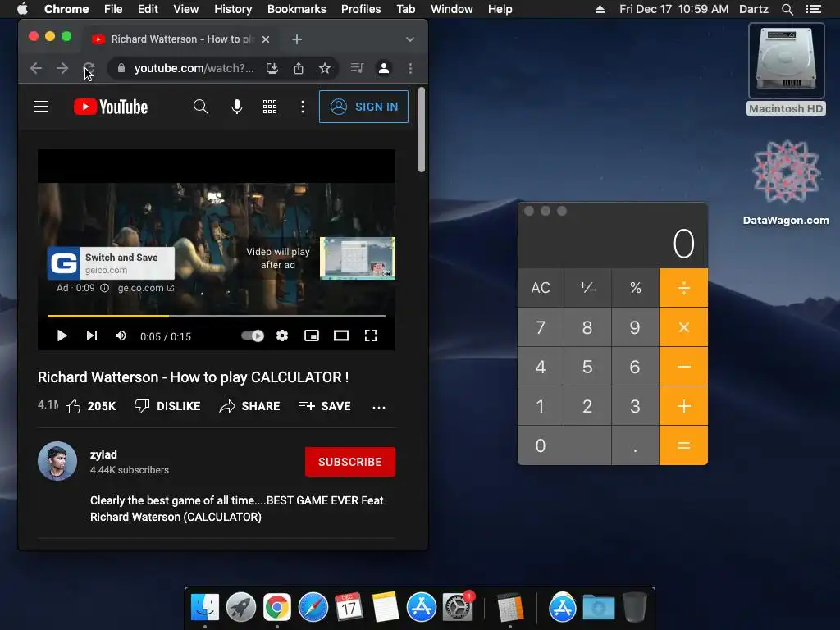The image size is (840, 630).
Task: Open zylad channel name link
Action: point(103,454)
